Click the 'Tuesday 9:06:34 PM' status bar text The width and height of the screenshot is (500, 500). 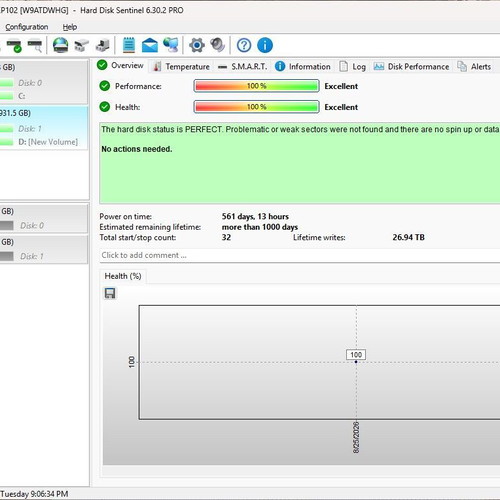tap(34, 494)
